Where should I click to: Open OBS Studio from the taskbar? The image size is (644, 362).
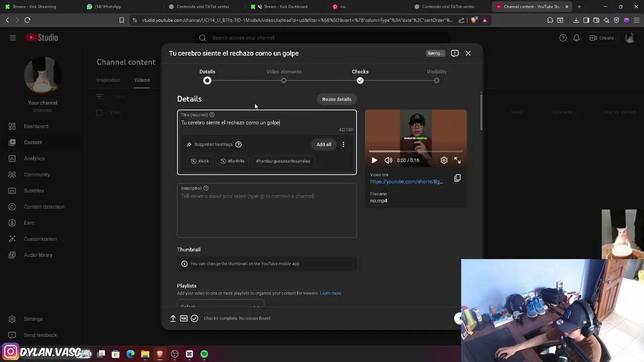[175, 354]
